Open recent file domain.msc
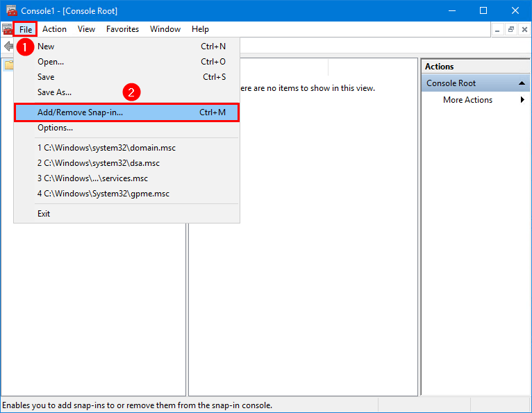532x413 pixels. click(126, 148)
